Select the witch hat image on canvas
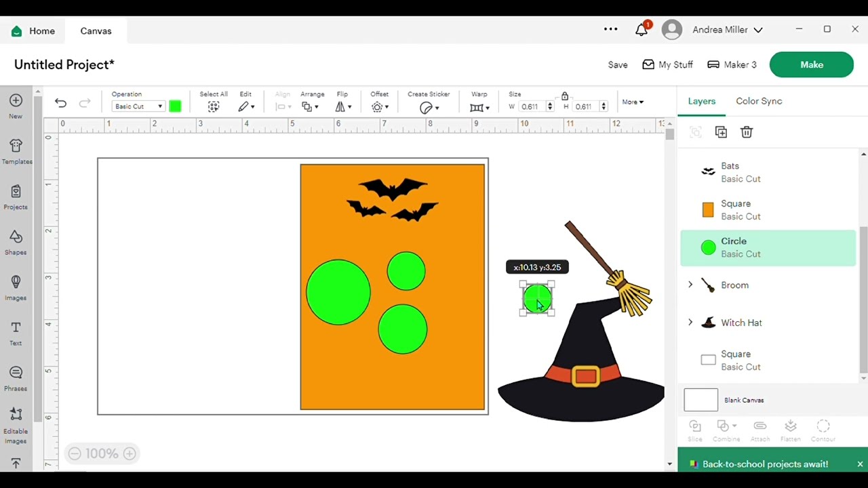 tap(581, 359)
